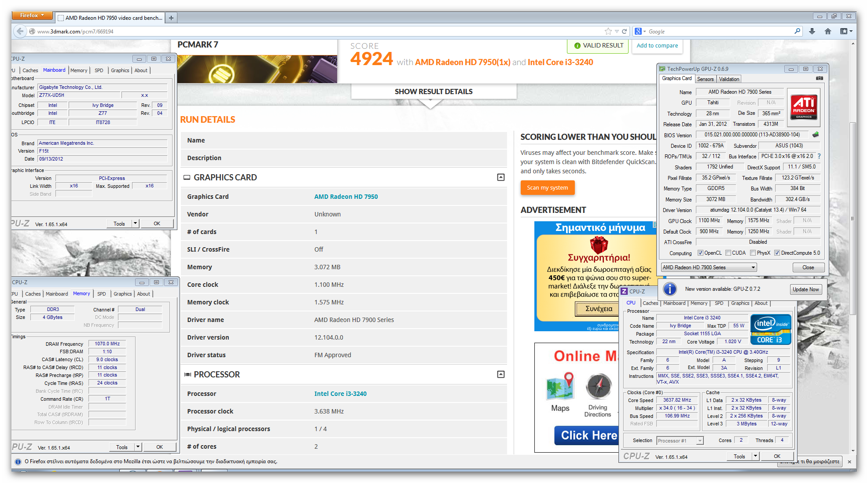
Task: Open Intel Core i3-3240 processor link
Action: (x=340, y=394)
